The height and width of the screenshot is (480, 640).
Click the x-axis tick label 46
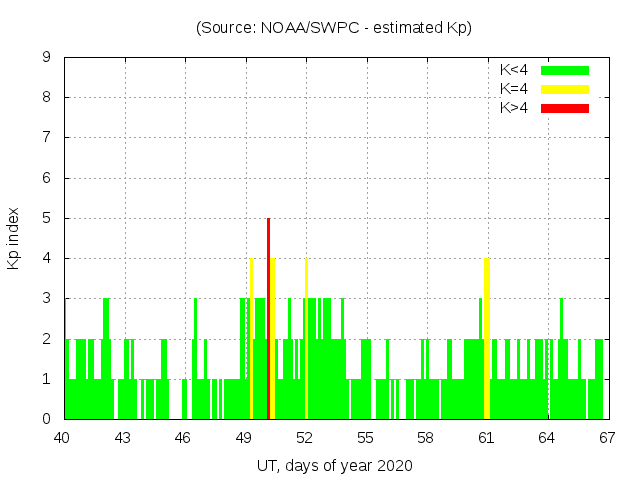click(x=184, y=437)
